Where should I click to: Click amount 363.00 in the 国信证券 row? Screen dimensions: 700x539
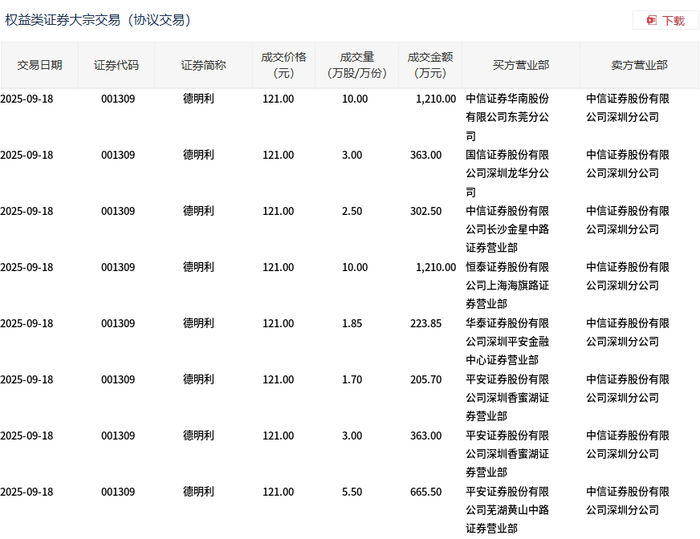(x=426, y=155)
